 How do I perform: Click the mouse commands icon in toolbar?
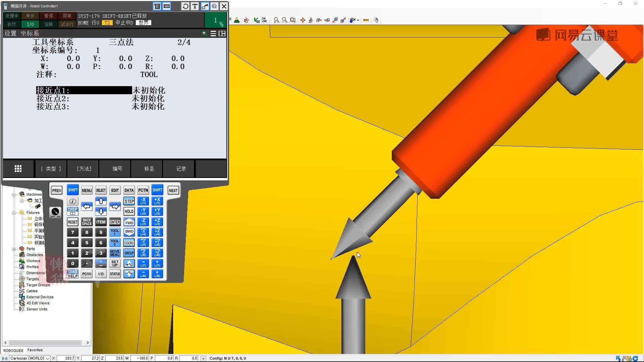(376, 20)
